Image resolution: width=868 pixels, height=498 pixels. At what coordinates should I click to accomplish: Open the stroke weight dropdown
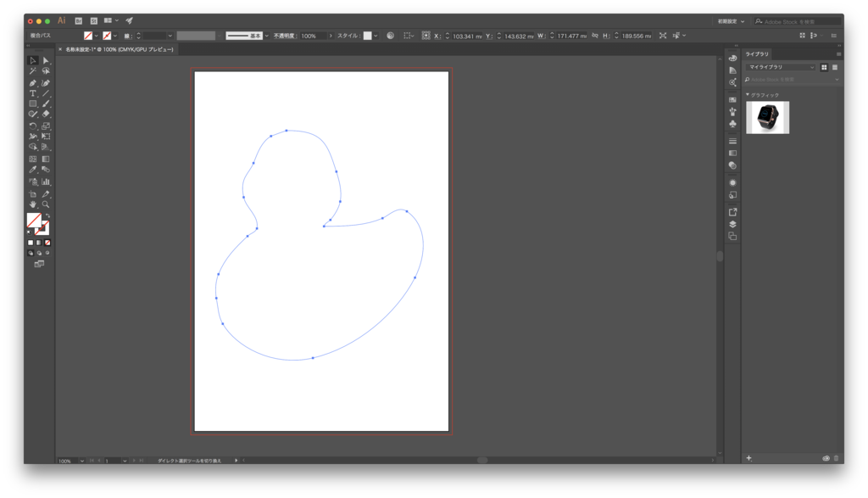pyautogui.click(x=170, y=36)
